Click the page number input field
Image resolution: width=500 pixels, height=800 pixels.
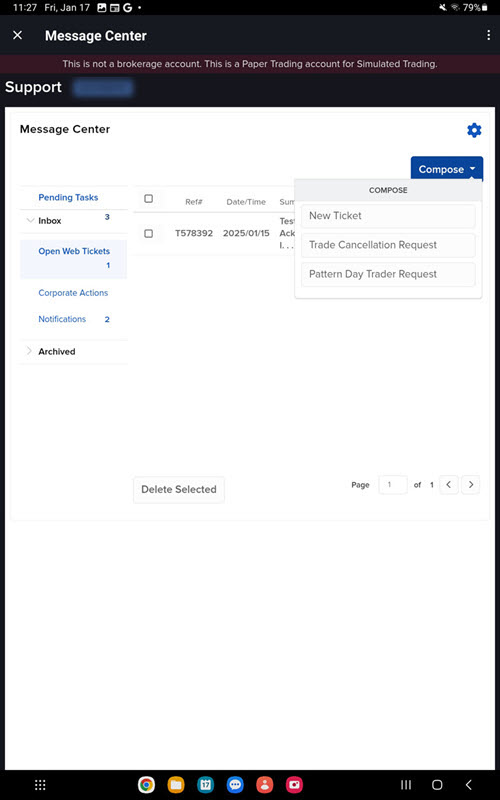point(393,485)
